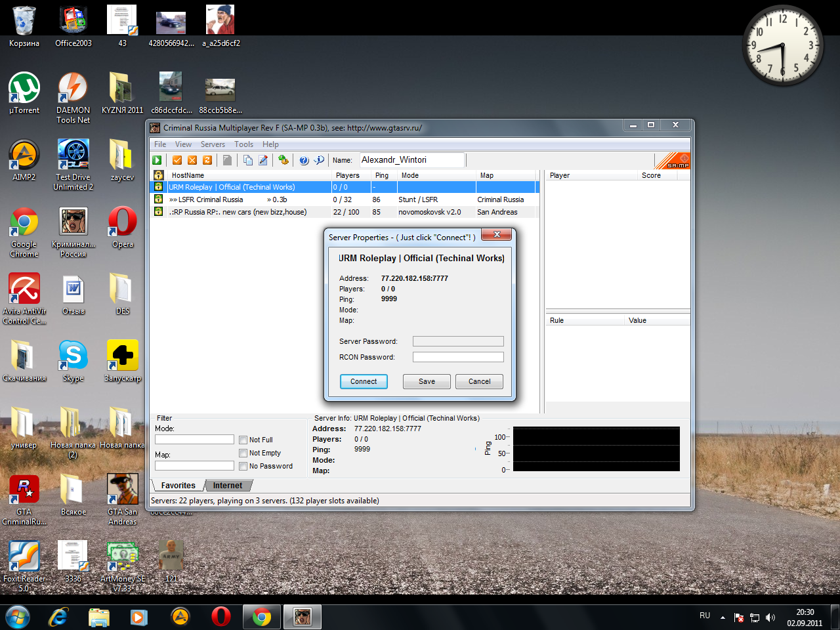840x630 pixels.
Task: Click the blue question mark Help icon
Action: (x=304, y=160)
